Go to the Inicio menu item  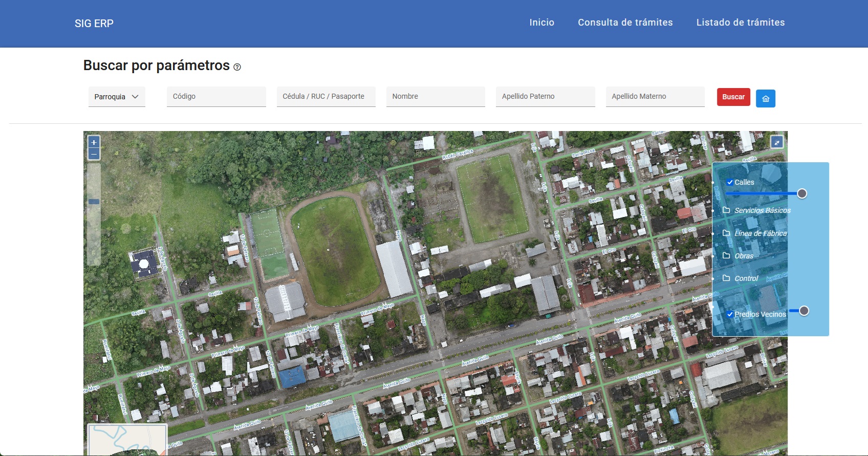tap(542, 23)
